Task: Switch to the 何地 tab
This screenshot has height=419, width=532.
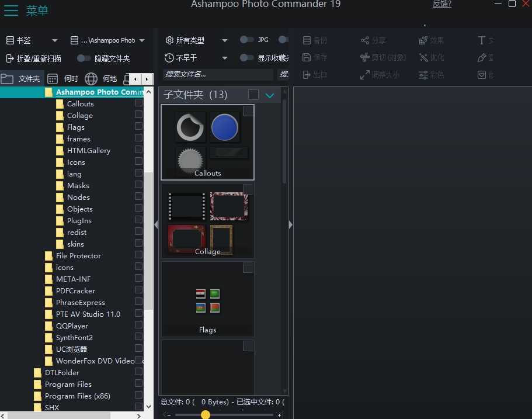Action: point(101,78)
